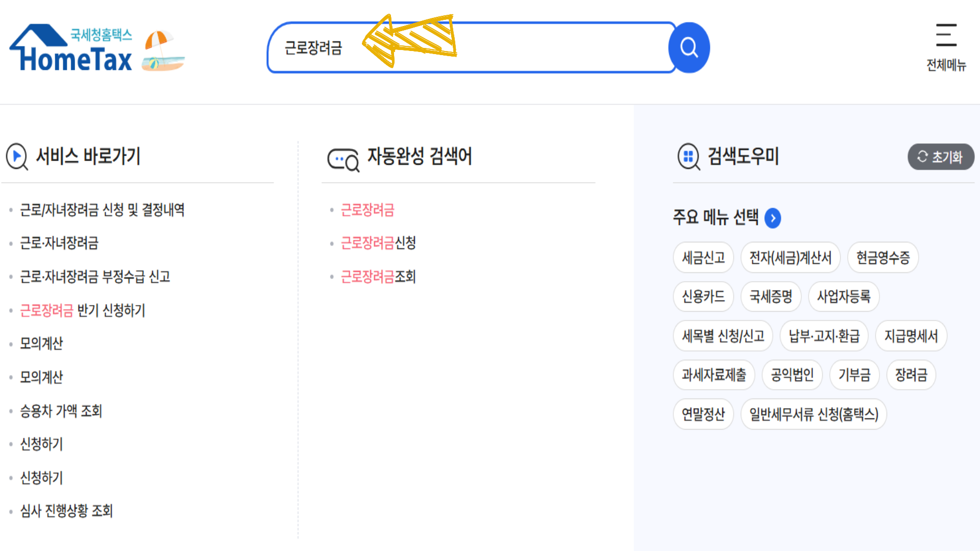Expand 주요 메뉴 선택 with the blue arrow

point(774,218)
